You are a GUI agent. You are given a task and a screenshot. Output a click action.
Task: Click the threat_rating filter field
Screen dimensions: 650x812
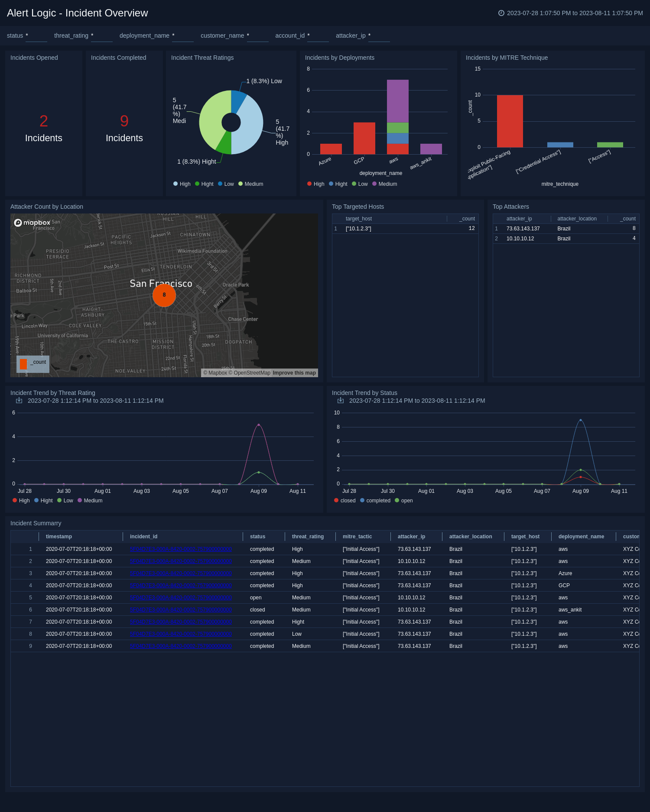tap(102, 36)
